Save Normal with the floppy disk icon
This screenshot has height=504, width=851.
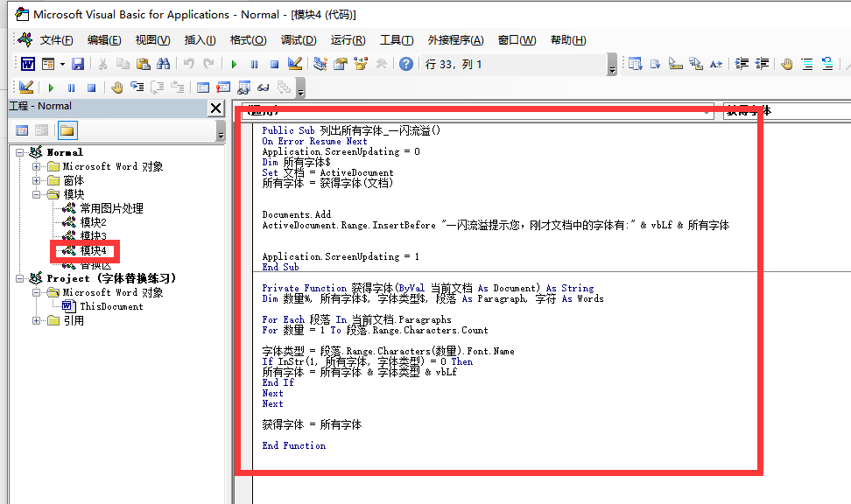point(78,64)
